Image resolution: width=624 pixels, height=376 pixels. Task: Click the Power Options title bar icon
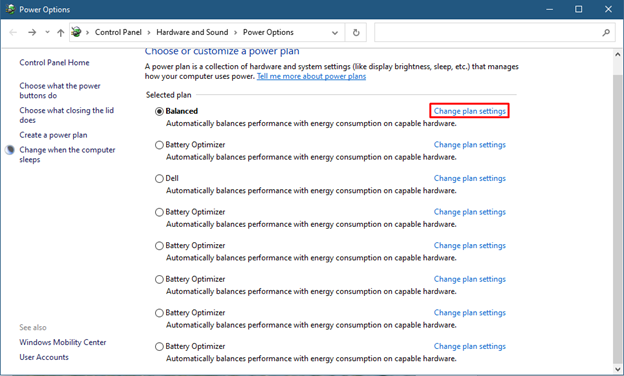coord(10,9)
